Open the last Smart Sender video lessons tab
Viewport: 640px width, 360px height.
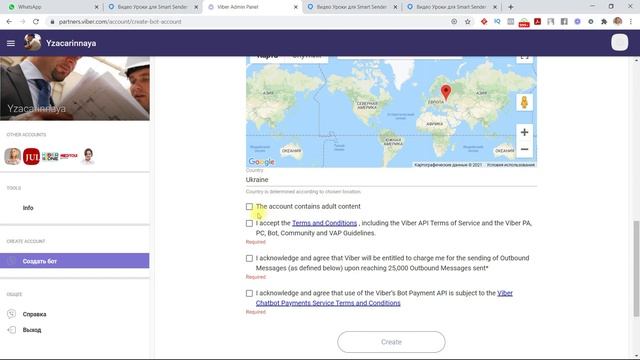click(451, 7)
